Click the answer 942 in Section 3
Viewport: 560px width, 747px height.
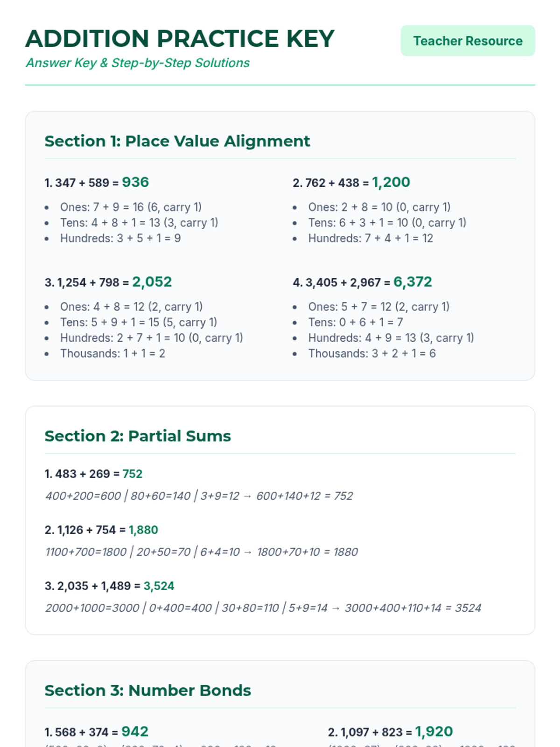135,732
